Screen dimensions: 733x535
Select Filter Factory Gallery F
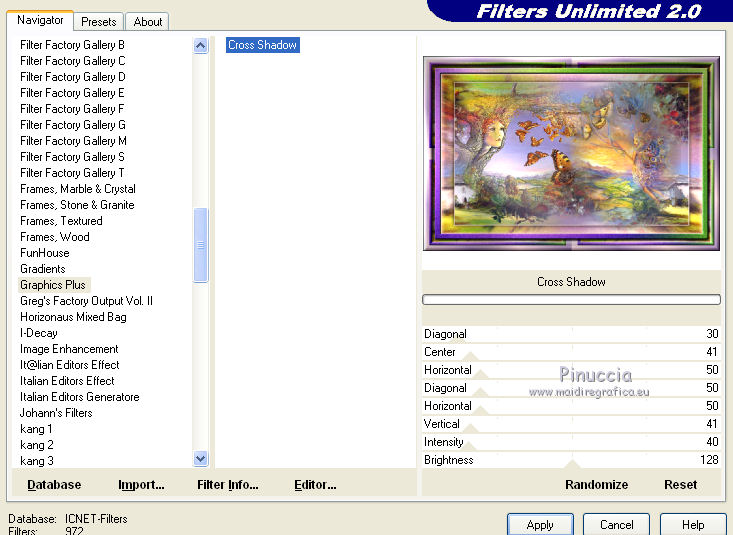[x=72, y=108]
